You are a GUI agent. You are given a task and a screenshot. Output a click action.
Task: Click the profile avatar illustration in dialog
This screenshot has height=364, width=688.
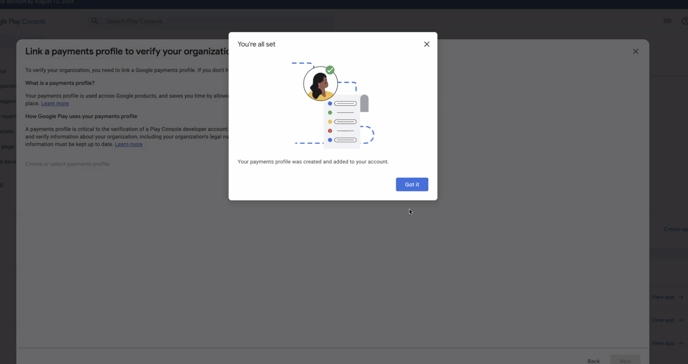(320, 83)
